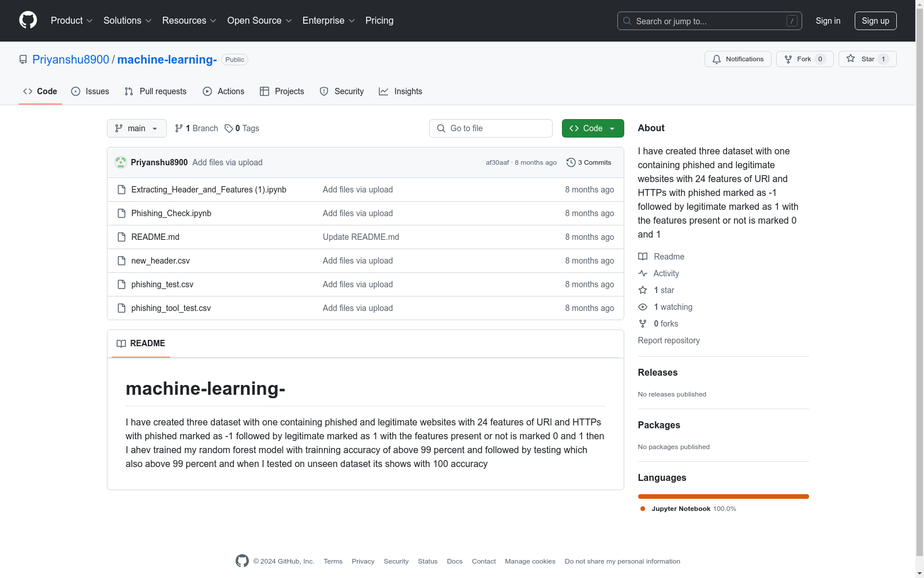
Task: Click the book icon next to Readme in About
Action: tap(643, 257)
